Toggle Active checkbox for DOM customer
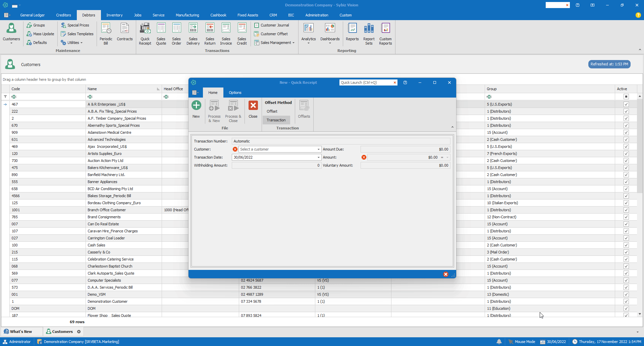 [626, 308]
